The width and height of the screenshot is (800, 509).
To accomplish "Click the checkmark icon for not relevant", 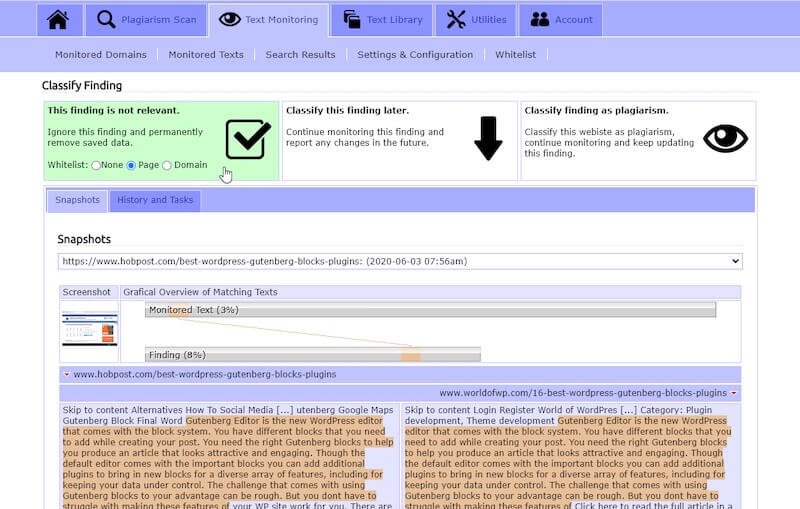I will [248, 139].
